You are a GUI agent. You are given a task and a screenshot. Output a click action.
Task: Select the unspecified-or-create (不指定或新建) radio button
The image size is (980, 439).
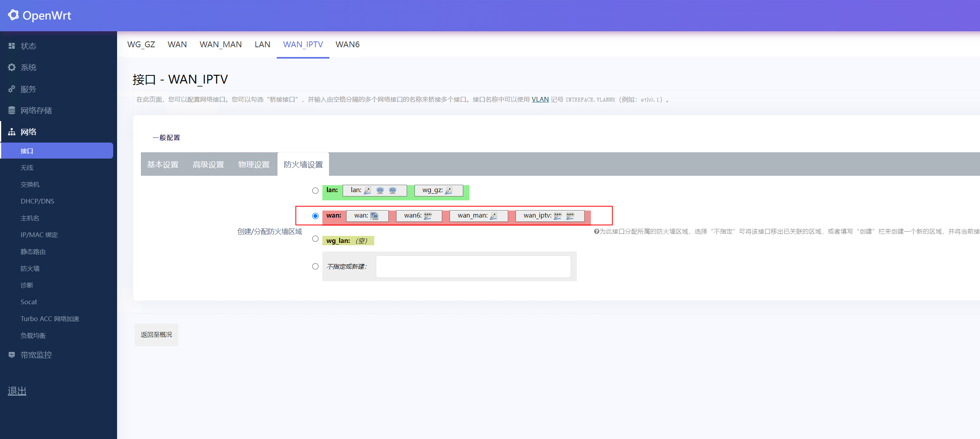pyautogui.click(x=315, y=266)
